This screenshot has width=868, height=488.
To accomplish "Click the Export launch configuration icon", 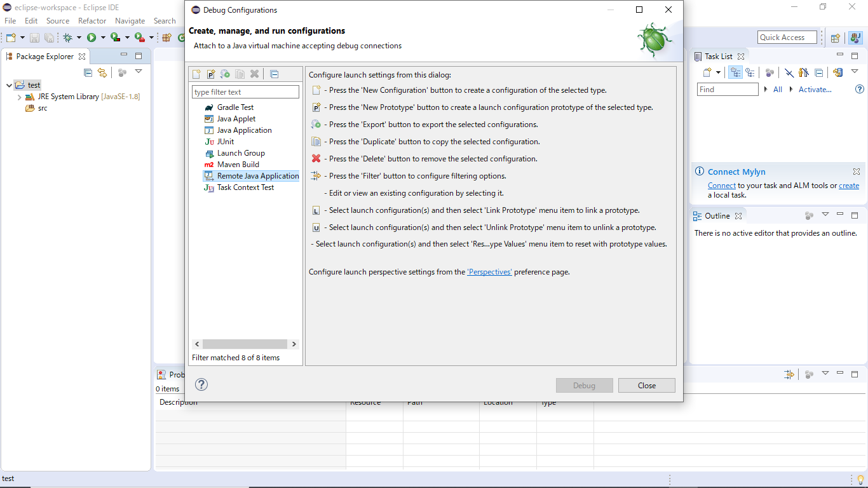I will coord(225,74).
